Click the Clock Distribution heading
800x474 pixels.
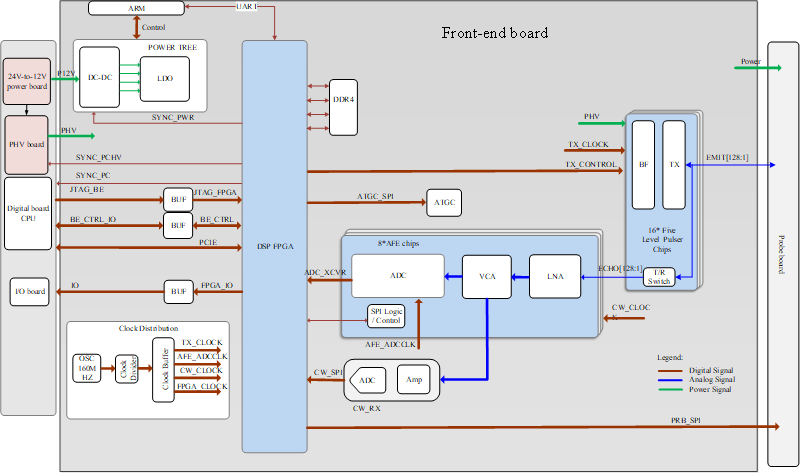click(x=148, y=328)
